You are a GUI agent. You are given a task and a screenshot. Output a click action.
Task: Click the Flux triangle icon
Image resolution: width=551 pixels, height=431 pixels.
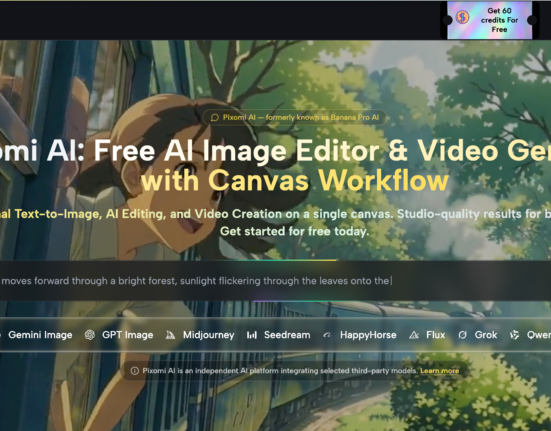tap(414, 335)
